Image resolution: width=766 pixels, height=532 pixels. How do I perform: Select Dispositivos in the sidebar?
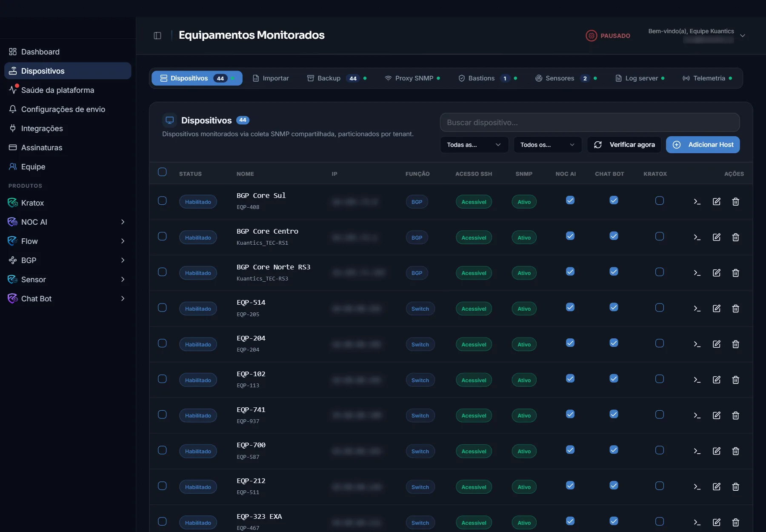click(68, 71)
